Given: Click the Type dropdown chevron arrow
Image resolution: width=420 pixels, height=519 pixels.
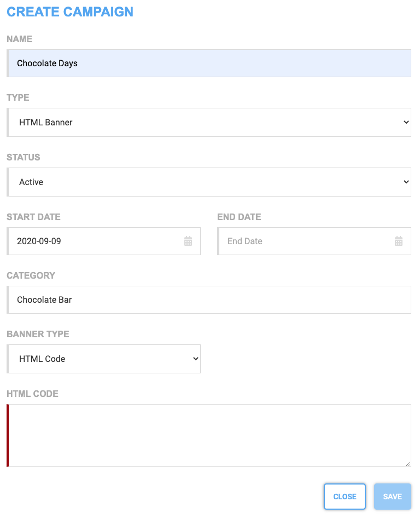Looking at the screenshot, I should [406, 122].
